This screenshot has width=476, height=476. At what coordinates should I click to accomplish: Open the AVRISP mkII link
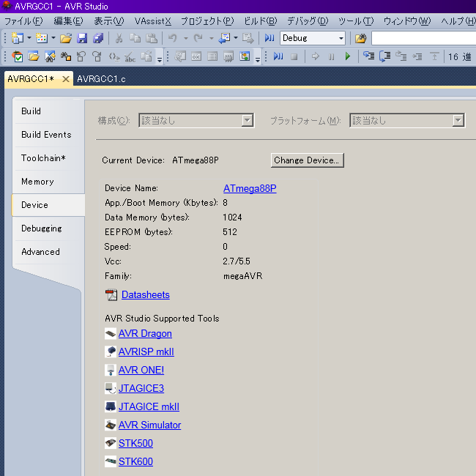click(146, 352)
